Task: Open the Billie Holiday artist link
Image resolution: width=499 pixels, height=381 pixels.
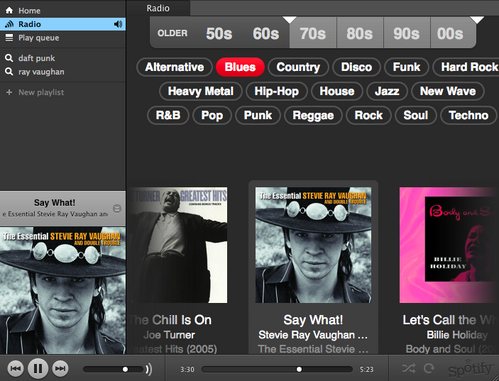Action: tap(457, 335)
